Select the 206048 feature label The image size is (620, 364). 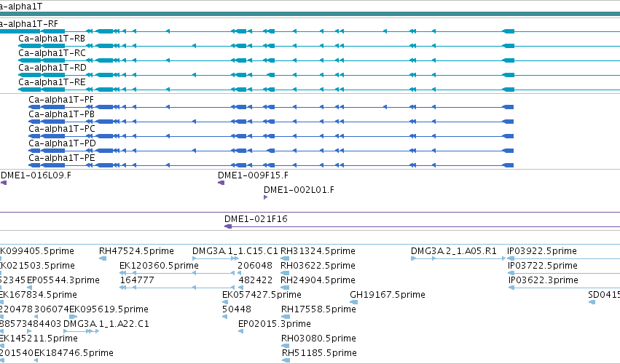point(255,266)
